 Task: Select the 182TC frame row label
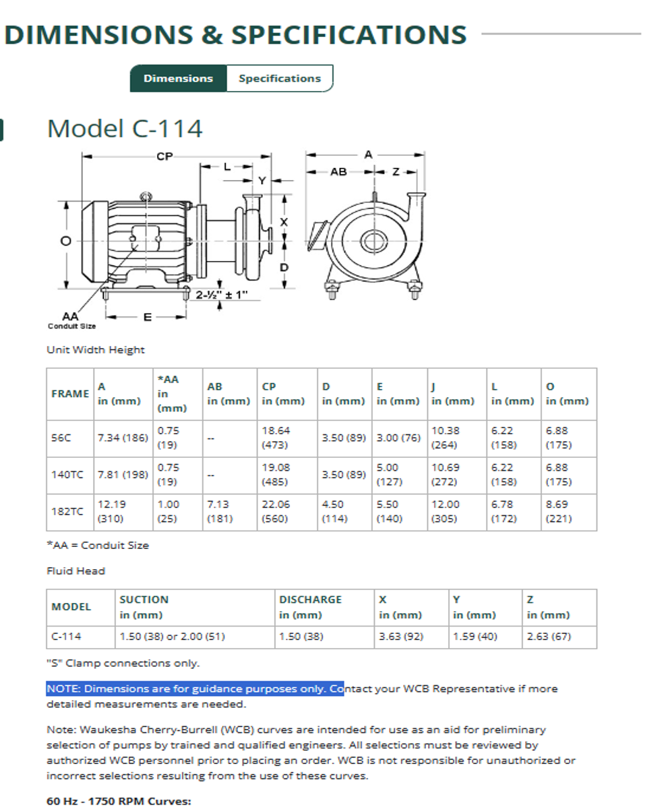click(x=67, y=511)
